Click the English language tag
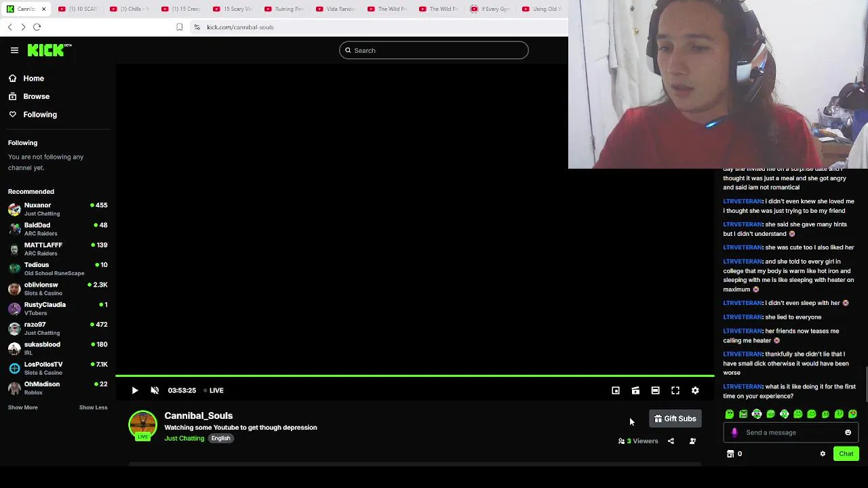868x488 pixels. tap(220, 439)
